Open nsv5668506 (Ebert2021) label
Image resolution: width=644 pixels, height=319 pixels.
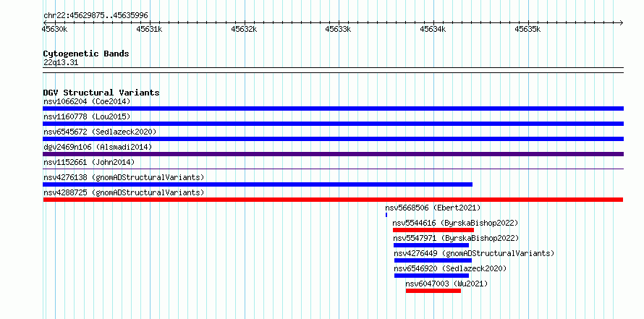(x=433, y=208)
